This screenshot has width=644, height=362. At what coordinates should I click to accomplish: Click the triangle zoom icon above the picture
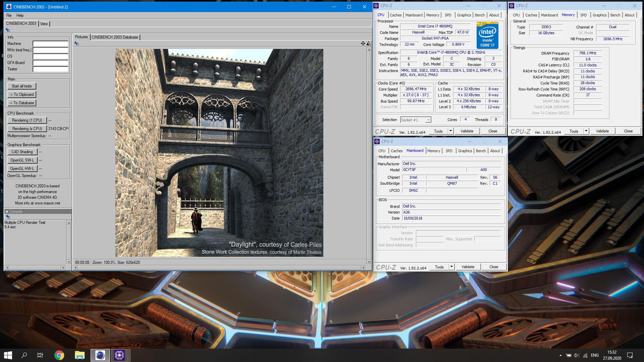pyautogui.click(x=369, y=43)
